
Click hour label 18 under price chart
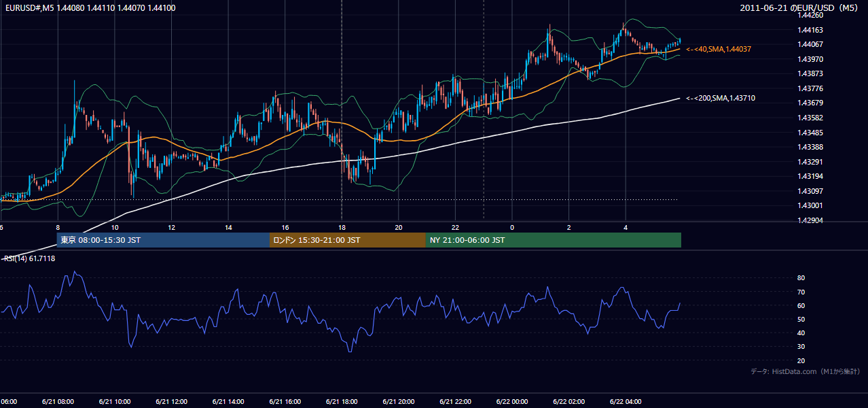[x=342, y=227]
